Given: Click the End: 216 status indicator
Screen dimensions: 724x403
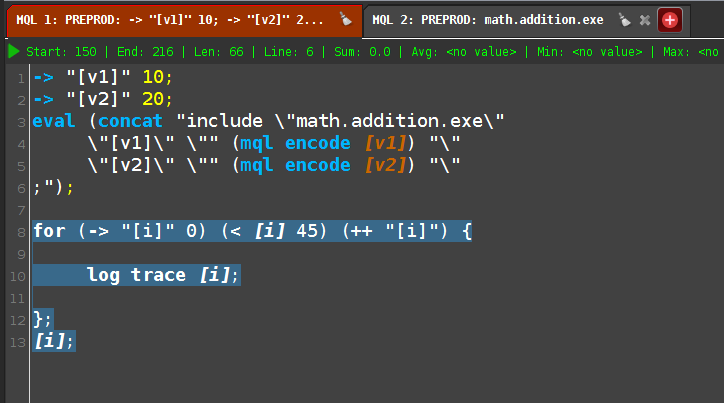Looking at the screenshot, I should 145,52.
